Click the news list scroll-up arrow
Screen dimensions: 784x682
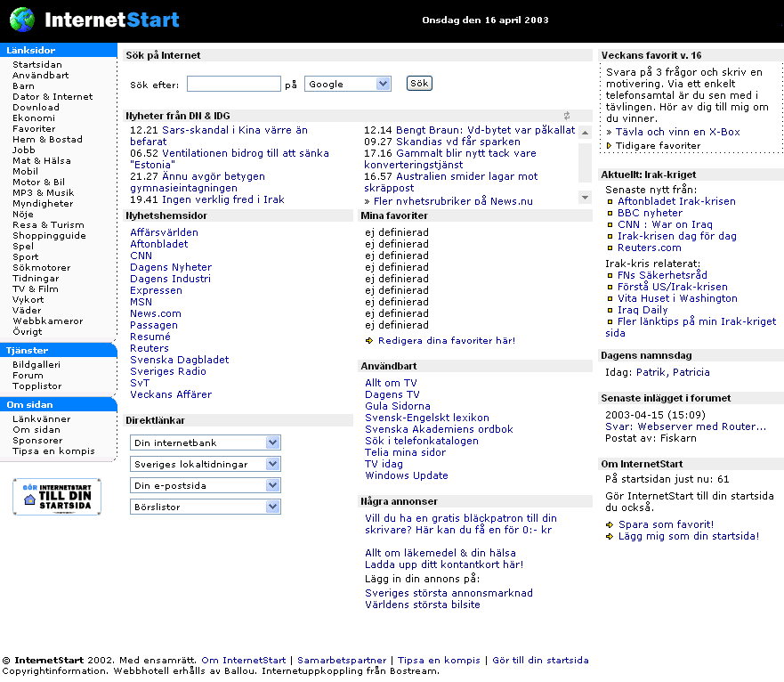pyautogui.click(x=585, y=133)
